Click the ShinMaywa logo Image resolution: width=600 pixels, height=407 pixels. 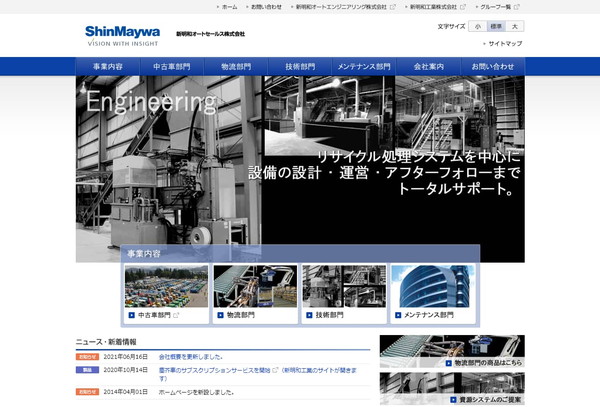[122, 36]
